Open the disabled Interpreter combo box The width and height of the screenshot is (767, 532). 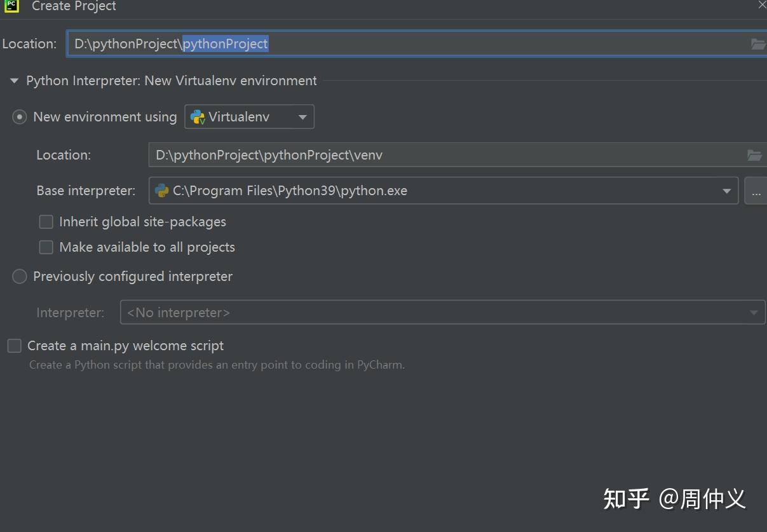442,312
